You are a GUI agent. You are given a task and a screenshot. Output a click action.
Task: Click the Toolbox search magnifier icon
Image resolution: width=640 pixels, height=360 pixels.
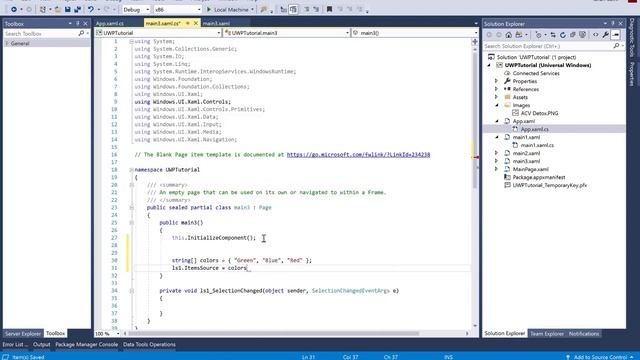click(81, 33)
